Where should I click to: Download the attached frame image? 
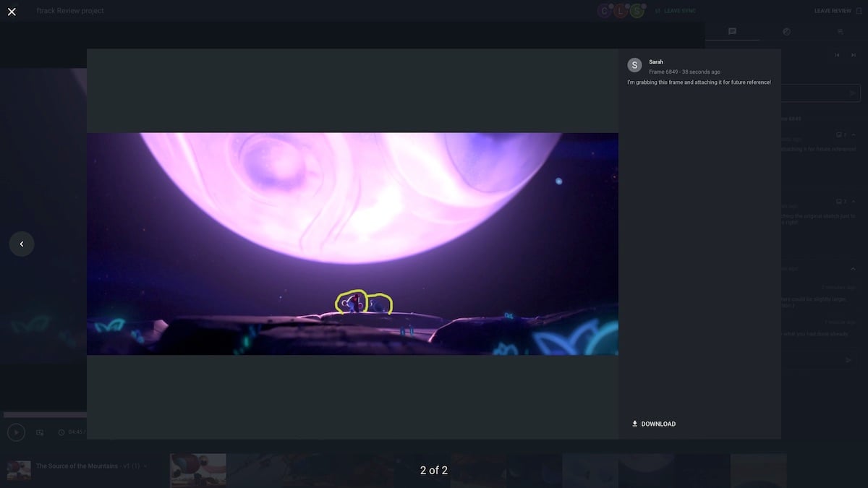(654, 424)
